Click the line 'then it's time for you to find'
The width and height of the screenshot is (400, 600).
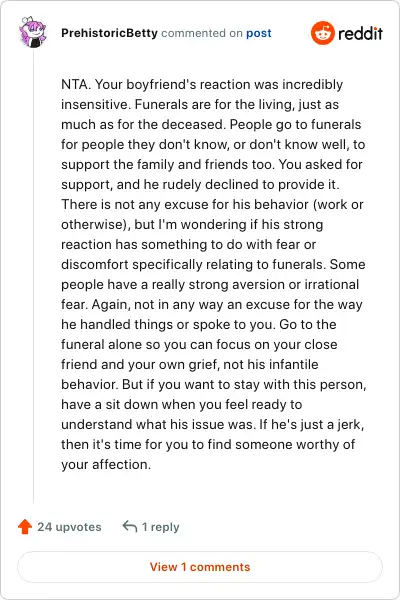pyautogui.click(x=208, y=444)
